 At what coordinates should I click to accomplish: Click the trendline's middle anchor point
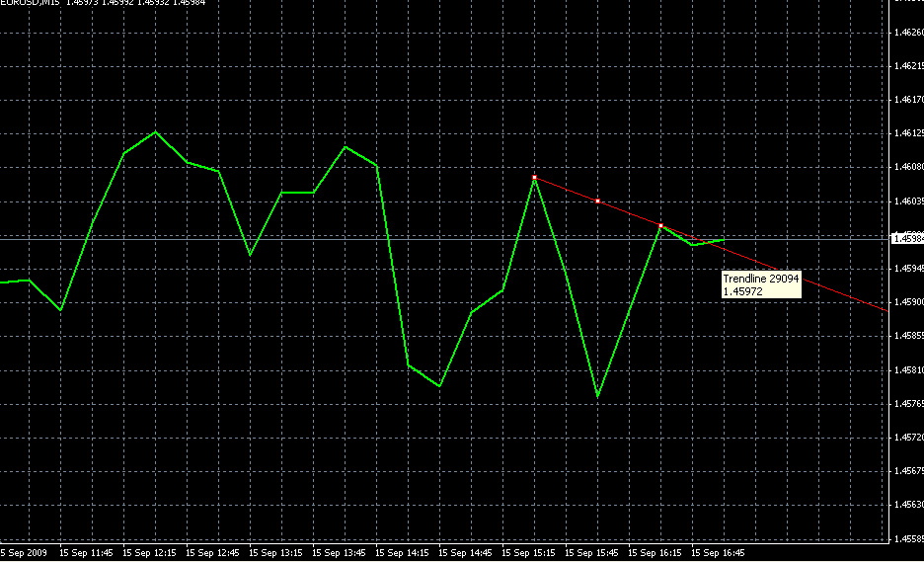point(597,201)
